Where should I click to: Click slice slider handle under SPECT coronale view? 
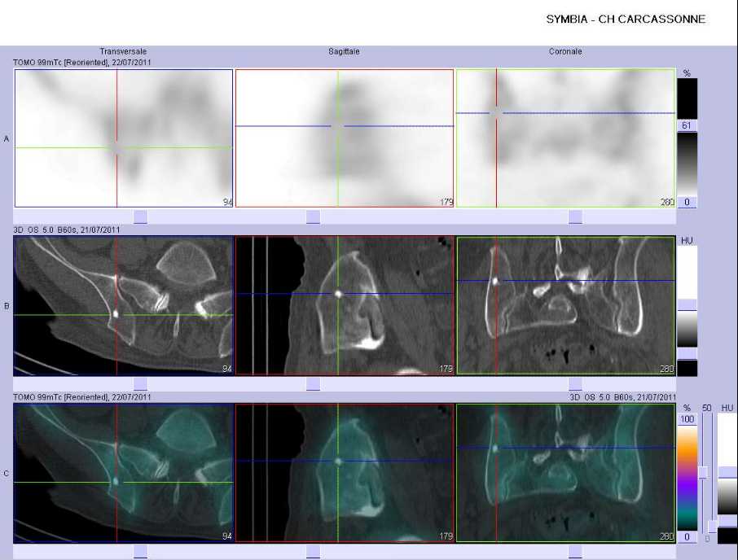pos(575,217)
